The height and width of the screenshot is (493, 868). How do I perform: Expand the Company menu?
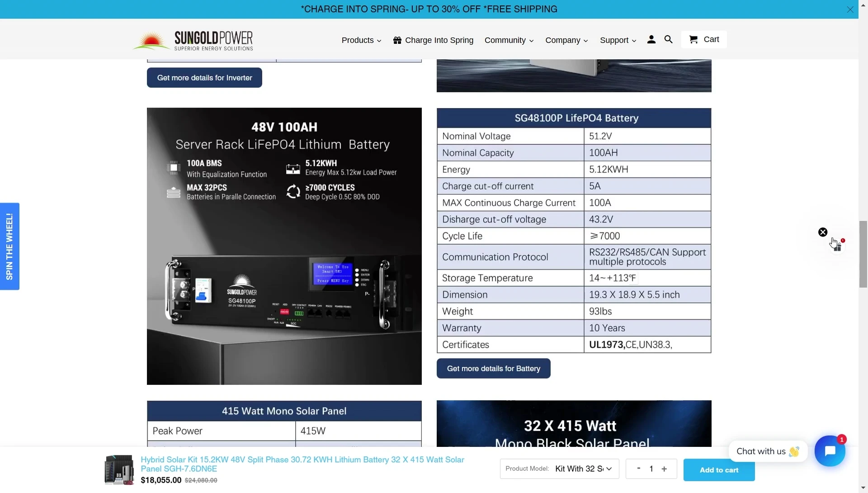(x=566, y=40)
